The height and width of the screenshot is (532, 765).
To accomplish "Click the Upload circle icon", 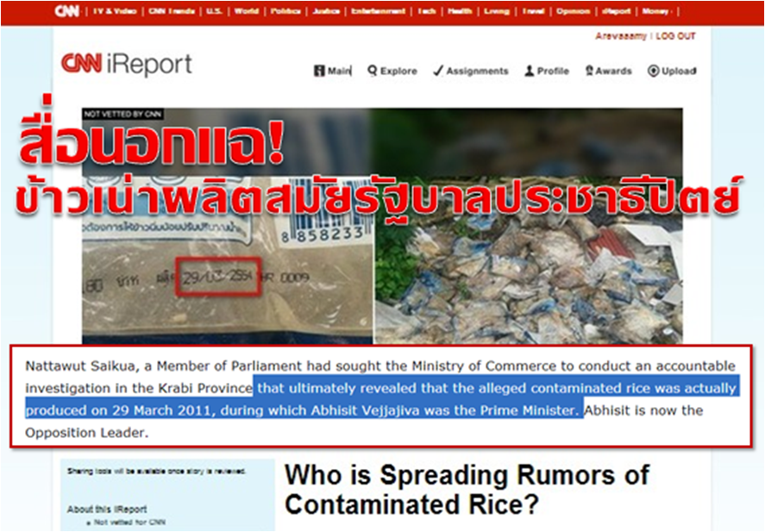I will 653,72.
